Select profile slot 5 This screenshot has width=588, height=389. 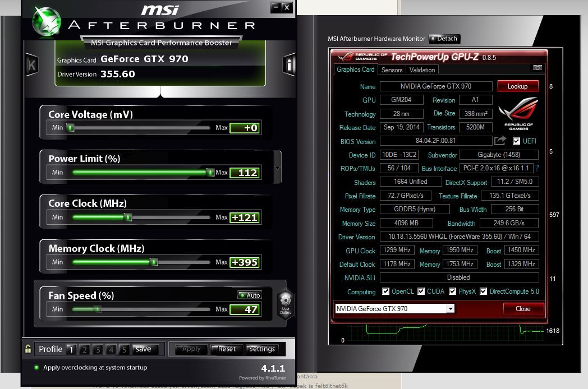(x=124, y=349)
